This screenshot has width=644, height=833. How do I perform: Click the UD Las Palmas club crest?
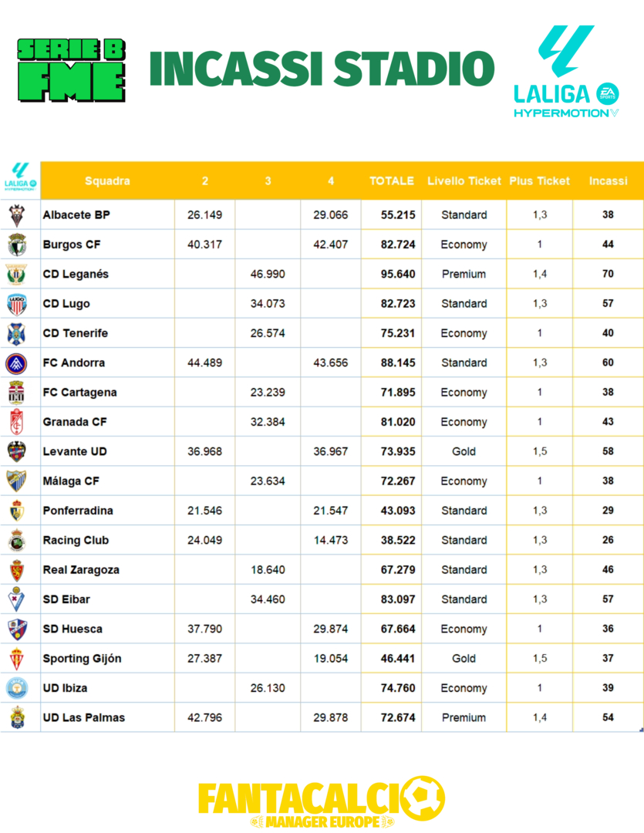(17, 717)
